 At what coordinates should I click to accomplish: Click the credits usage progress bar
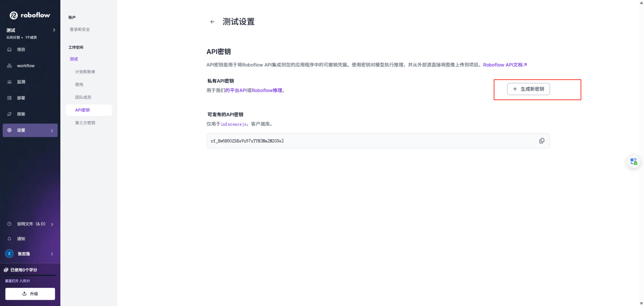tap(30, 276)
